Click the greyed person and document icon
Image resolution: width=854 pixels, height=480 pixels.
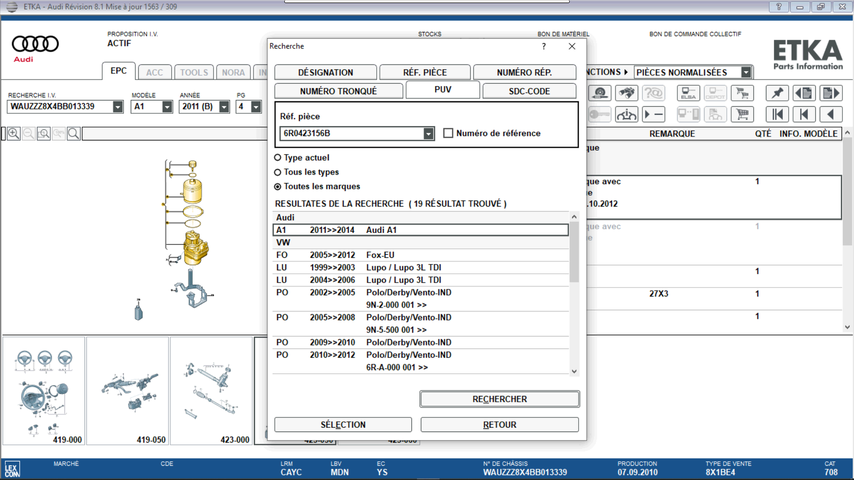[715, 114]
